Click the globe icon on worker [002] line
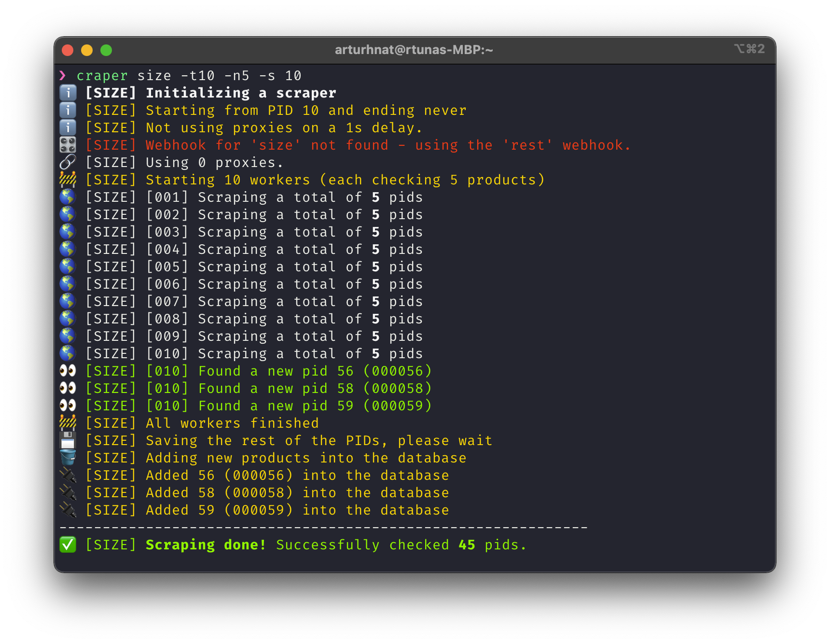 click(68, 214)
